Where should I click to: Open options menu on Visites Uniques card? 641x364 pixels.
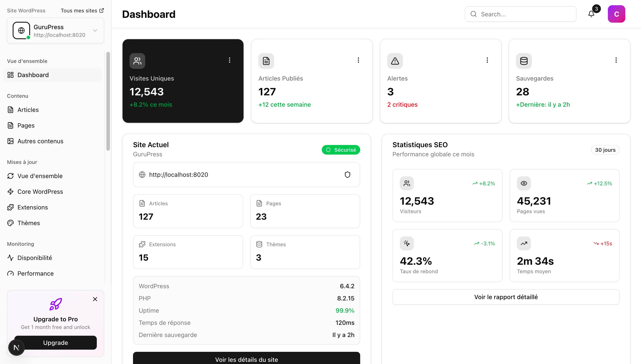(229, 60)
